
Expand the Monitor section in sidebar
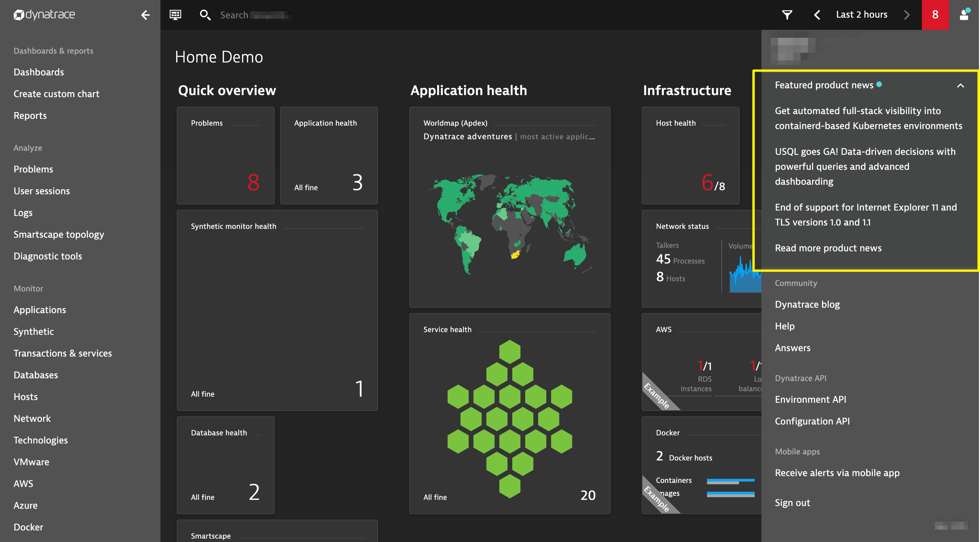pyautogui.click(x=29, y=288)
